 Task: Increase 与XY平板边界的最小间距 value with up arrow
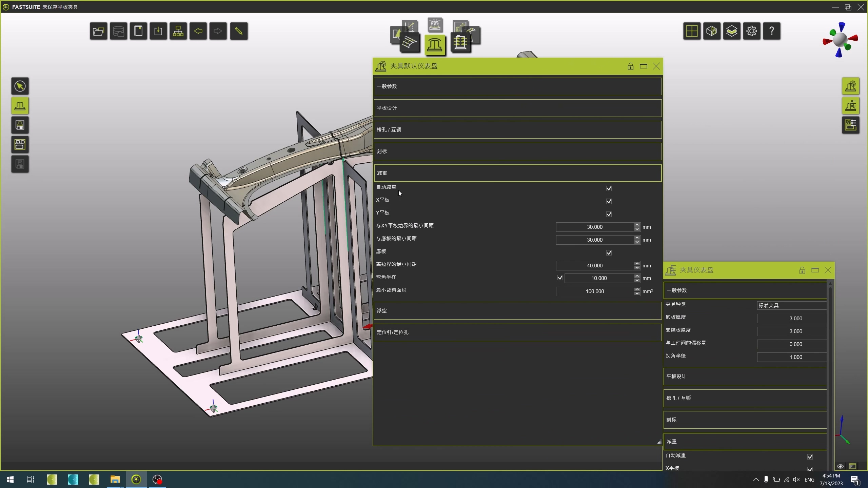coord(637,225)
